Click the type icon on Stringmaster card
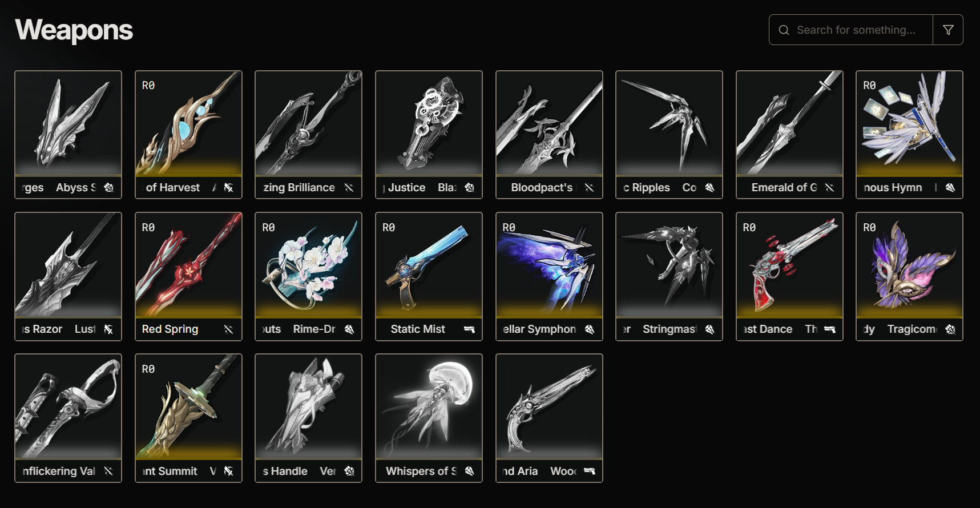Viewport: 980px width, 508px height. 710,329
